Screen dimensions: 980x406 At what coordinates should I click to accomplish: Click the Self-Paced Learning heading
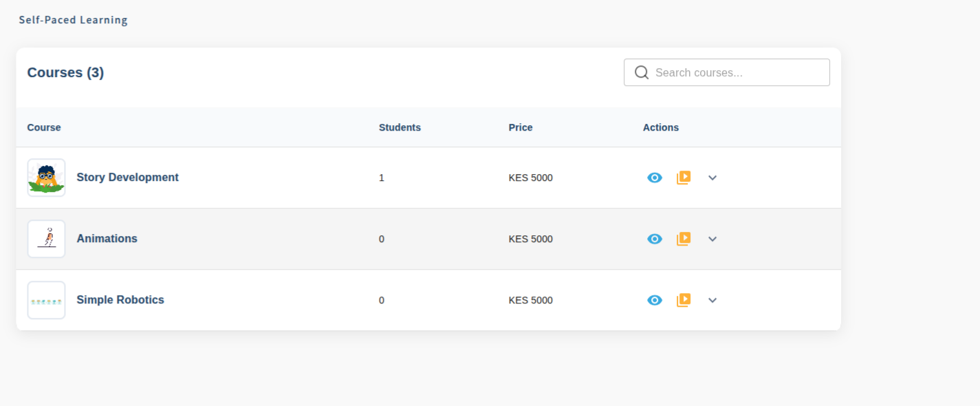pos(73,20)
